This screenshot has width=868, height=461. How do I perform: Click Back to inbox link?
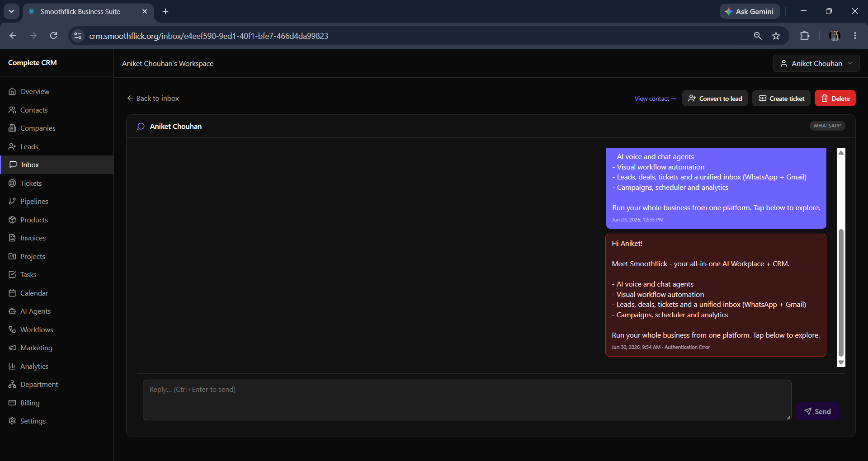[153, 98]
